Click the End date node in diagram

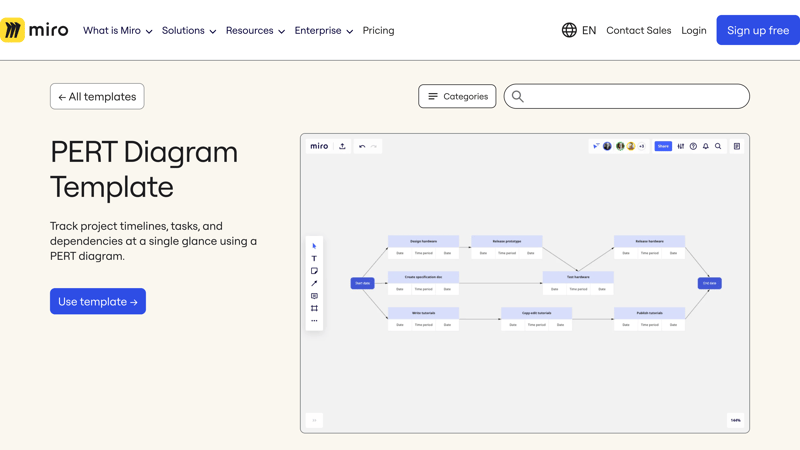click(710, 283)
